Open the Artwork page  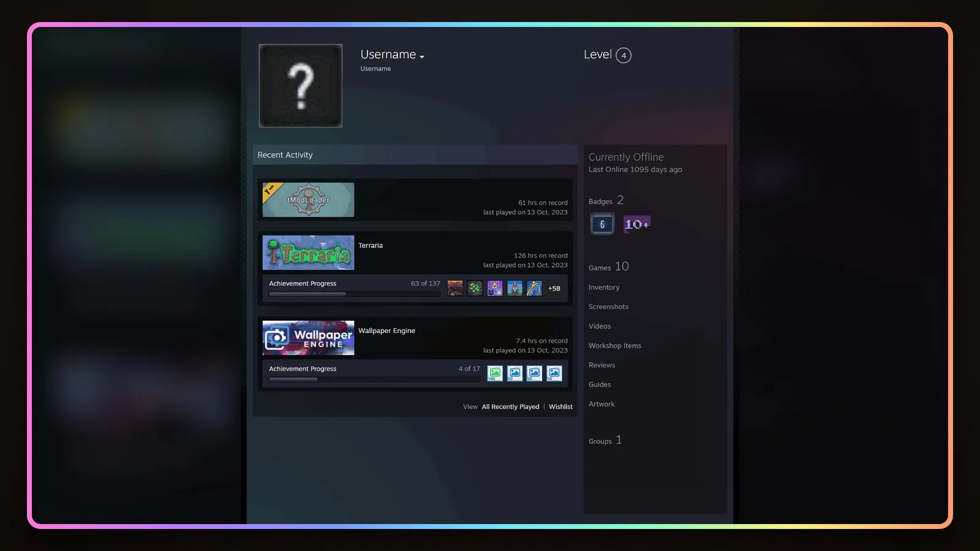(601, 404)
